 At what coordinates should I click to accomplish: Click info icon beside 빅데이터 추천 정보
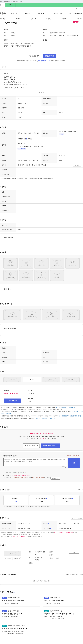point(14,592)
